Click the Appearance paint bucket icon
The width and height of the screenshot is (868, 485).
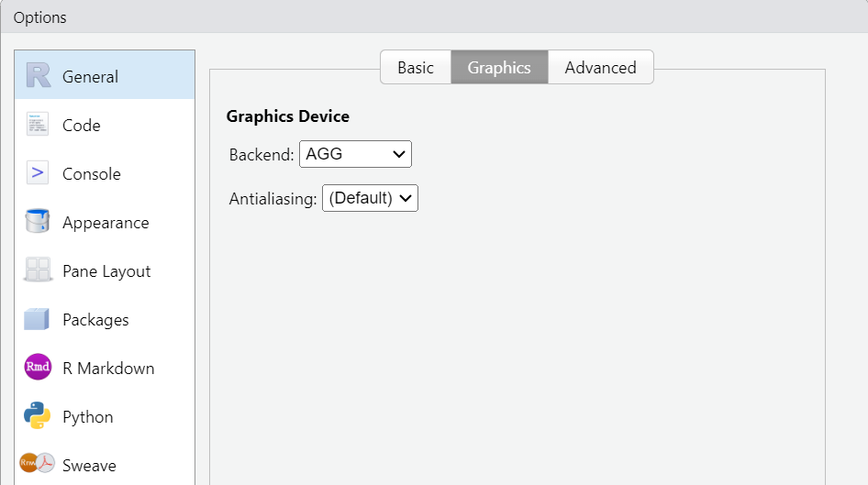[38, 221]
